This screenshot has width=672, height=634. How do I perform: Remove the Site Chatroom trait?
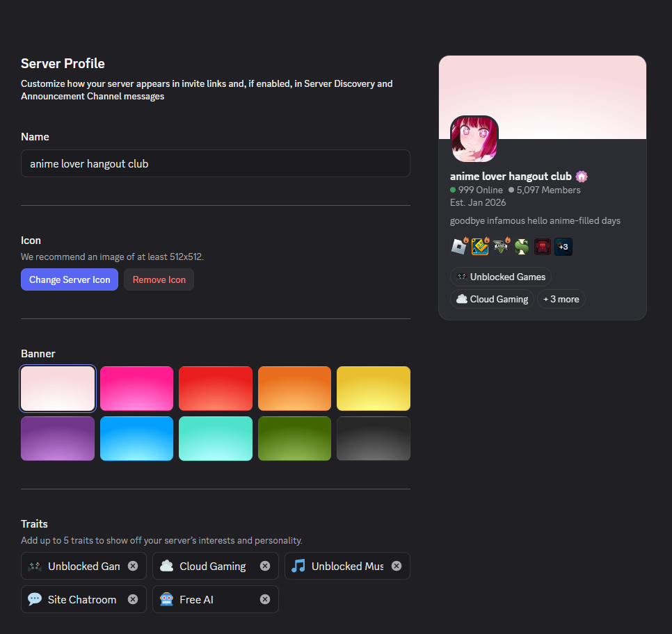(x=133, y=599)
